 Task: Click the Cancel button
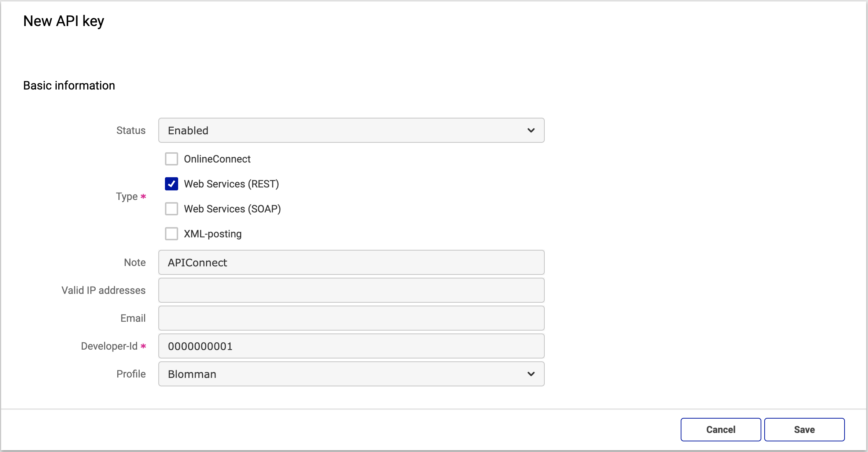(x=721, y=430)
